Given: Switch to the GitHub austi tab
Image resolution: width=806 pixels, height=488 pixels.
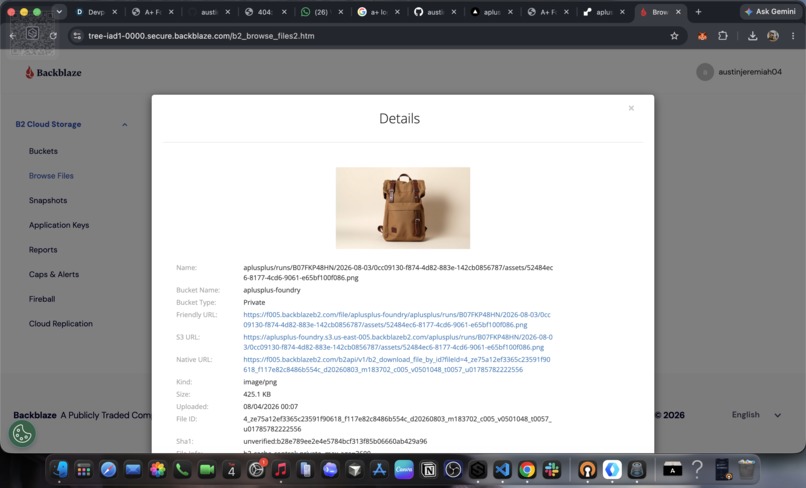Looking at the screenshot, I should (x=434, y=12).
